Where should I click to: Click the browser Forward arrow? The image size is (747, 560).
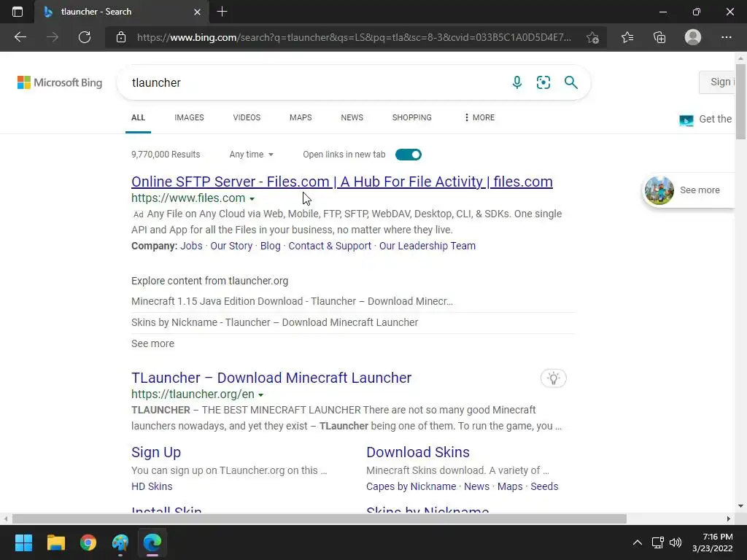[x=53, y=37]
